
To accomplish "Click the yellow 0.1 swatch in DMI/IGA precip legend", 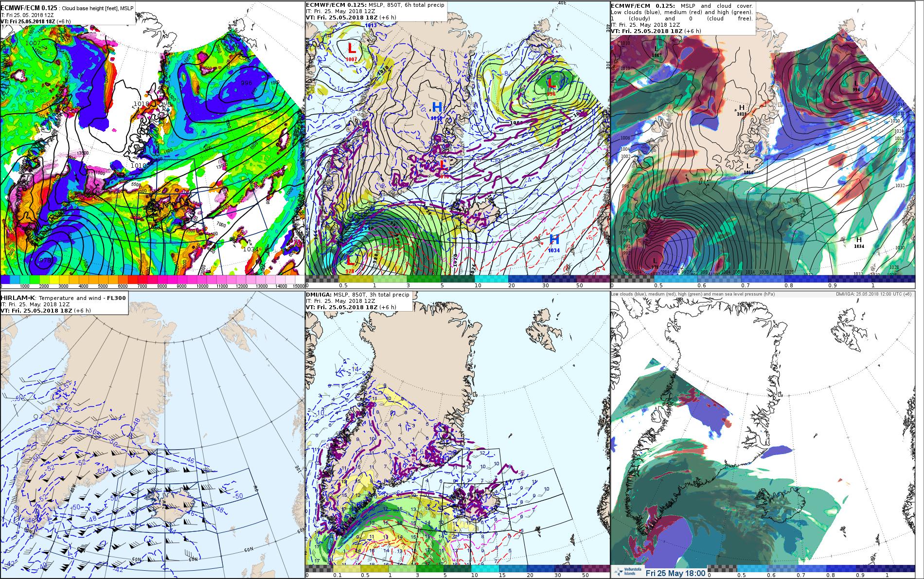I will (347, 568).
